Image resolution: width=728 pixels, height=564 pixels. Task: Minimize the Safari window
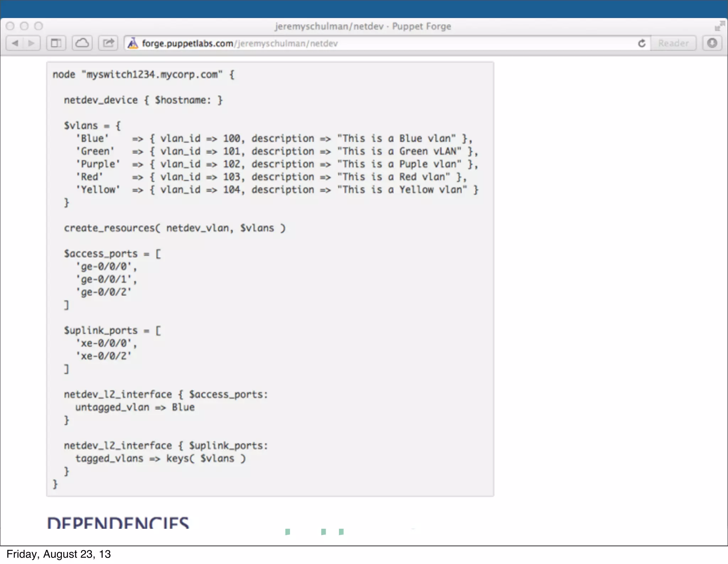[24, 26]
